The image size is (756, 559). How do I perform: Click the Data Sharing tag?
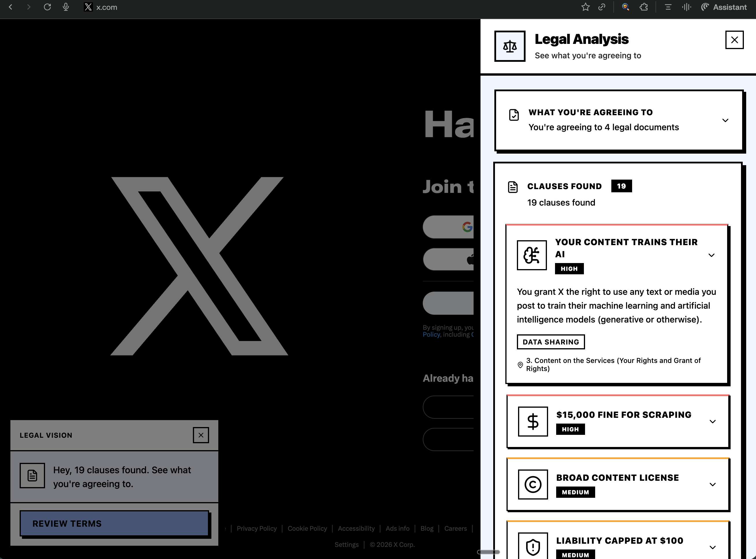pyautogui.click(x=551, y=342)
